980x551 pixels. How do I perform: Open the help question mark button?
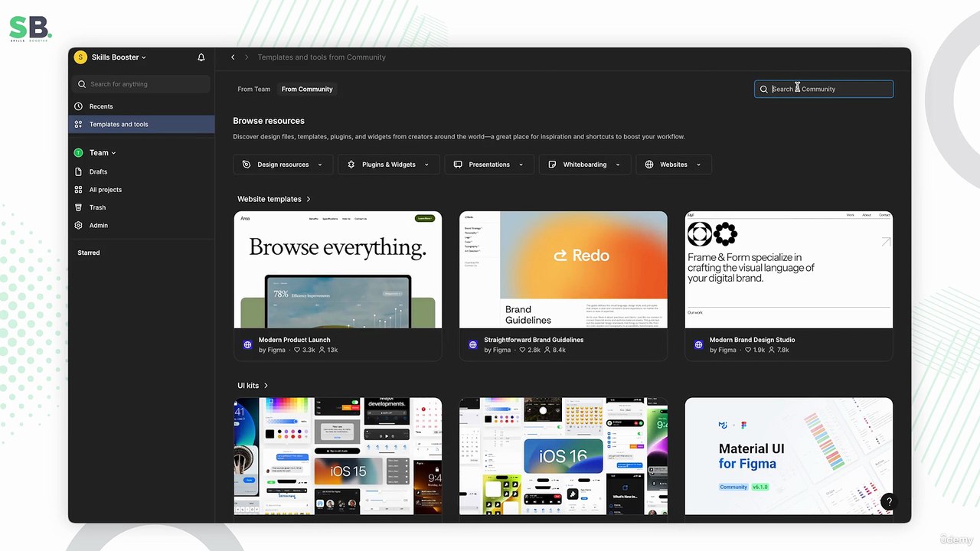[888, 502]
